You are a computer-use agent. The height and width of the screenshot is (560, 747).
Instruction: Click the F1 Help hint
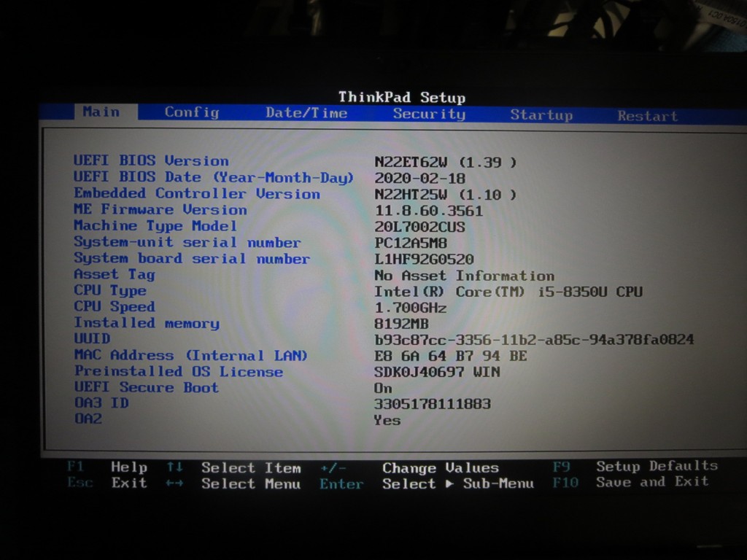tap(107, 467)
